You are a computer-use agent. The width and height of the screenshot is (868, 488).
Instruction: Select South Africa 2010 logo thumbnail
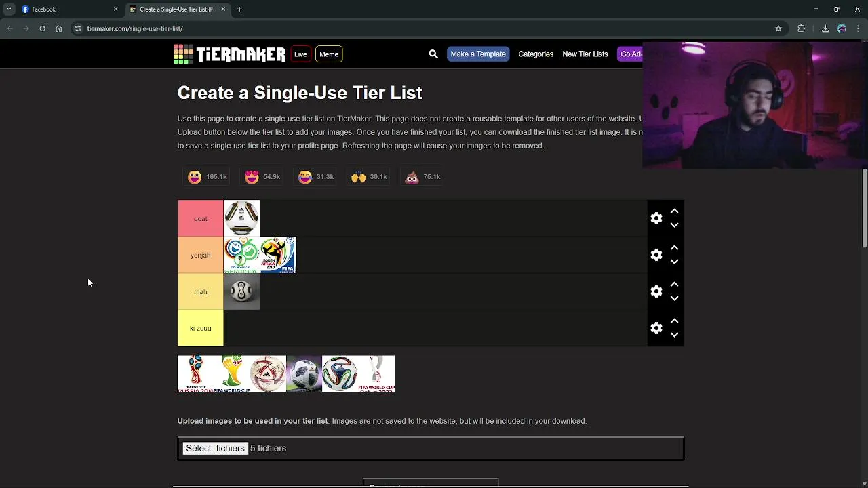278,255
